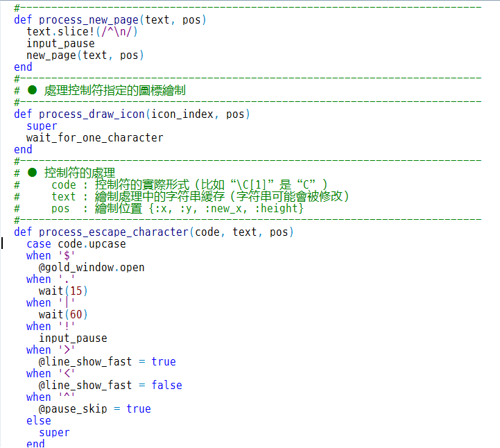Click 'input_pause' under process_new_page

coord(60,44)
